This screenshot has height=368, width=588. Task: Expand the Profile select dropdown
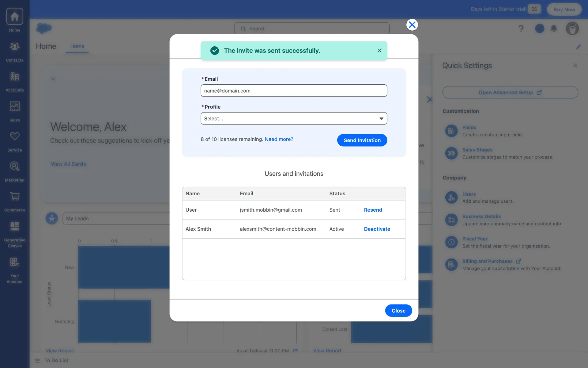(x=294, y=118)
